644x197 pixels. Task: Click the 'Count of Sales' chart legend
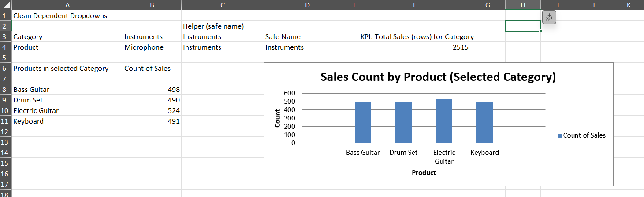tap(582, 135)
